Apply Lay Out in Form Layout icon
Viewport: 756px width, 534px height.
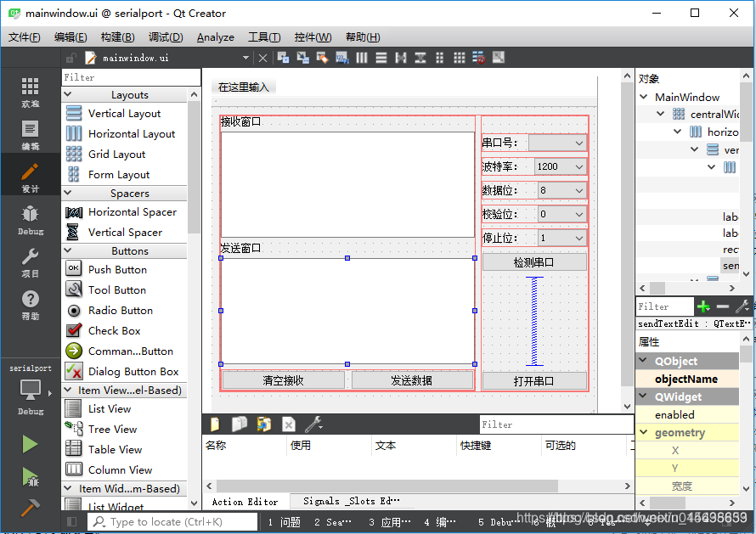coord(440,58)
